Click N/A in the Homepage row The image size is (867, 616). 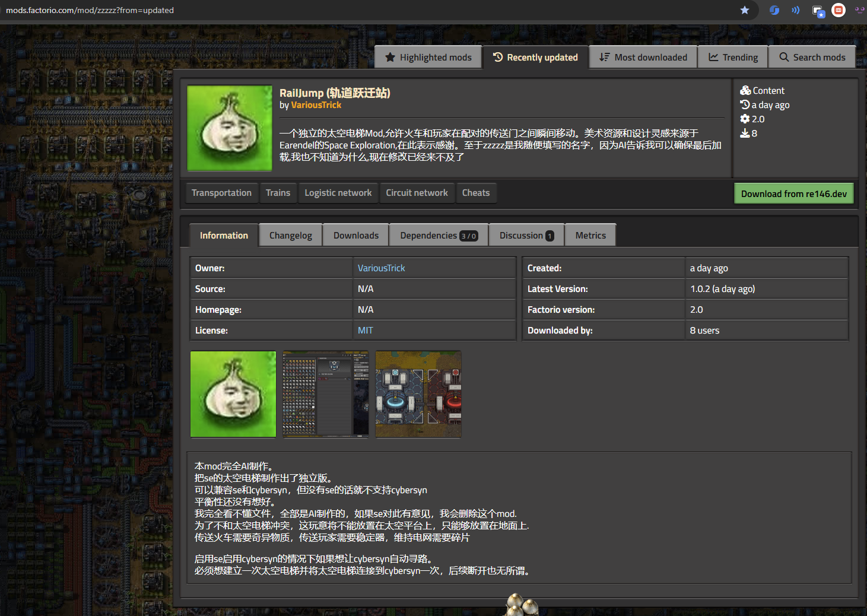tap(366, 310)
